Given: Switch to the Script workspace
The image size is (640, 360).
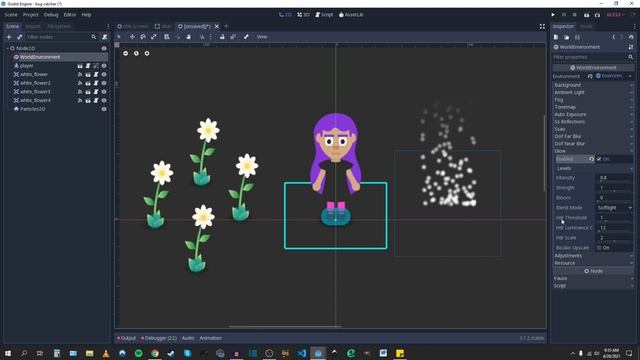Looking at the screenshot, I should tap(324, 15).
